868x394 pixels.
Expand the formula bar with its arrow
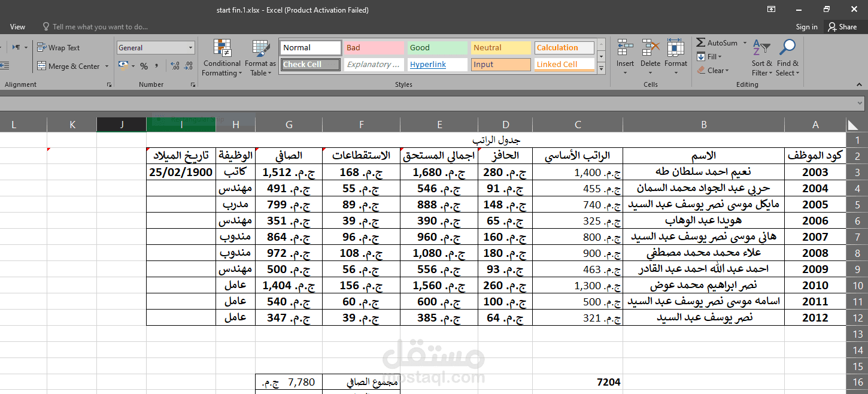(860, 103)
